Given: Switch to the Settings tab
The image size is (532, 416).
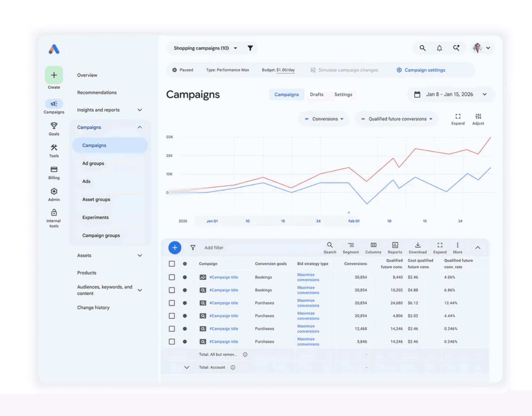Looking at the screenshot, I should pos(343,94).
